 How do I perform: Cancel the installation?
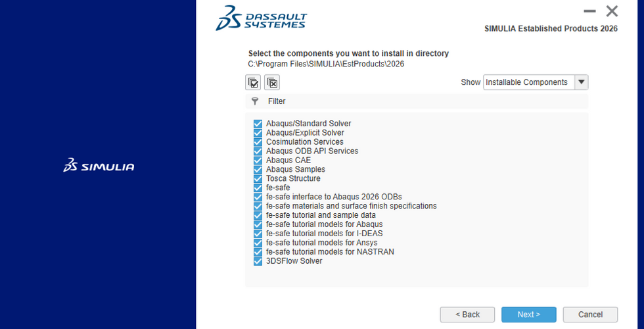click(x=590, y=315)
